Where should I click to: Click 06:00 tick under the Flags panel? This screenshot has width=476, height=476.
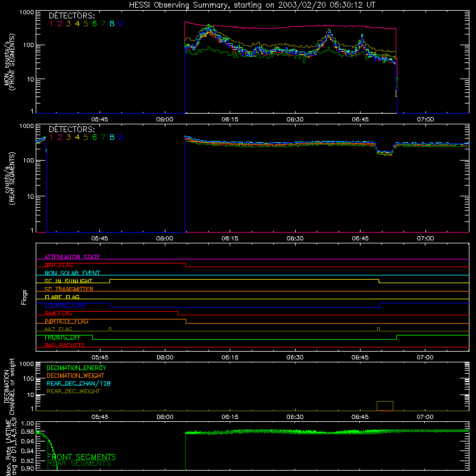[x=165, y=358]
